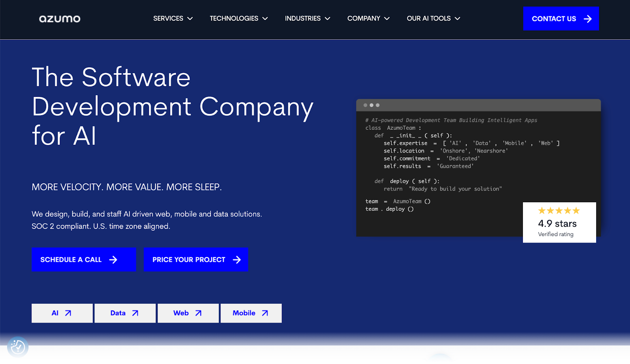Click the azumo logo
Screen dimensions: 630x364
click(59, 19)
